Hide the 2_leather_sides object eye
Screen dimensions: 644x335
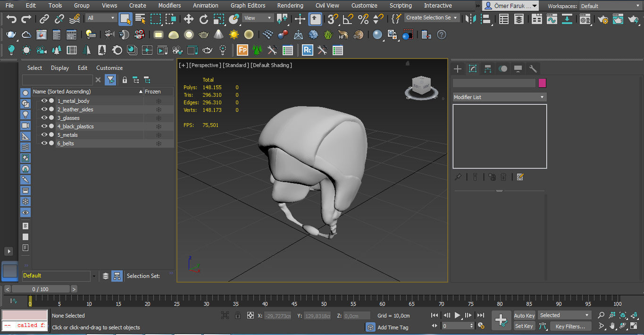(44, 109)
